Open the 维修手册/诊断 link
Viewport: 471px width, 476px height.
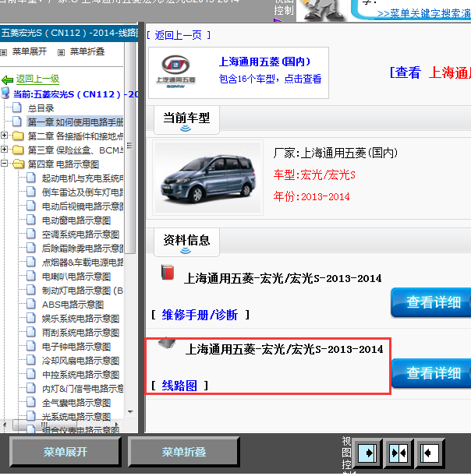click(200, 315)
